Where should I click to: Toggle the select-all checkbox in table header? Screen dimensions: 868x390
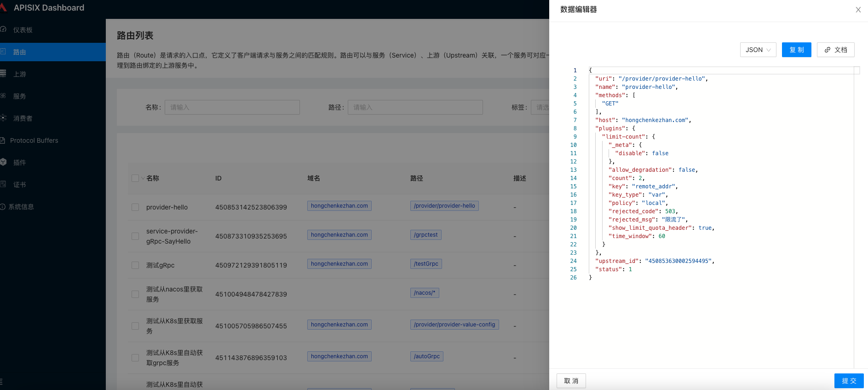[x=135, y=178]
